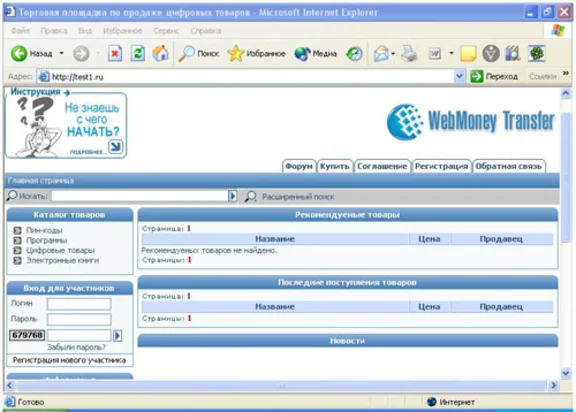
Task: Click the horizontal scrollbar left arrow
Action: click(x=10, y=385)
